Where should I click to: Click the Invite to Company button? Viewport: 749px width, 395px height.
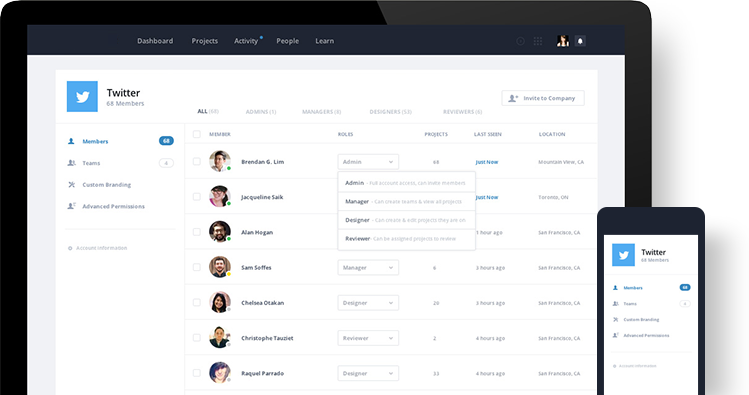pyautogui.click(x=543, y=98)
